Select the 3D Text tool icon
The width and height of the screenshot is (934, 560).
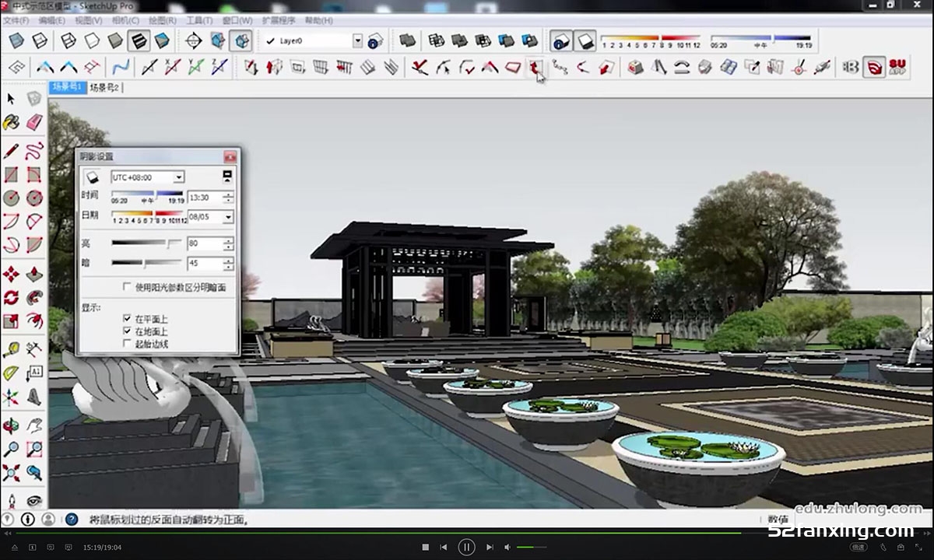point(34,397)
